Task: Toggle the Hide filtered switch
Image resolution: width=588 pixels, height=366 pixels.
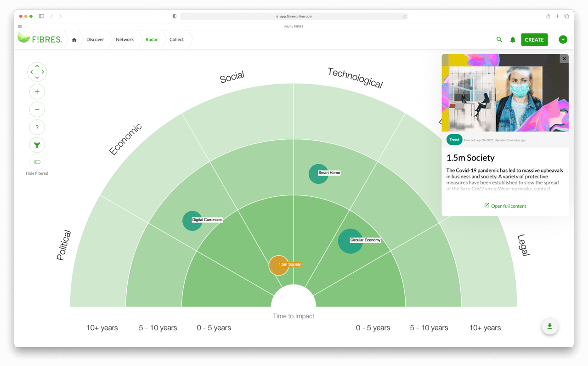Action: [x=37, y=162]
